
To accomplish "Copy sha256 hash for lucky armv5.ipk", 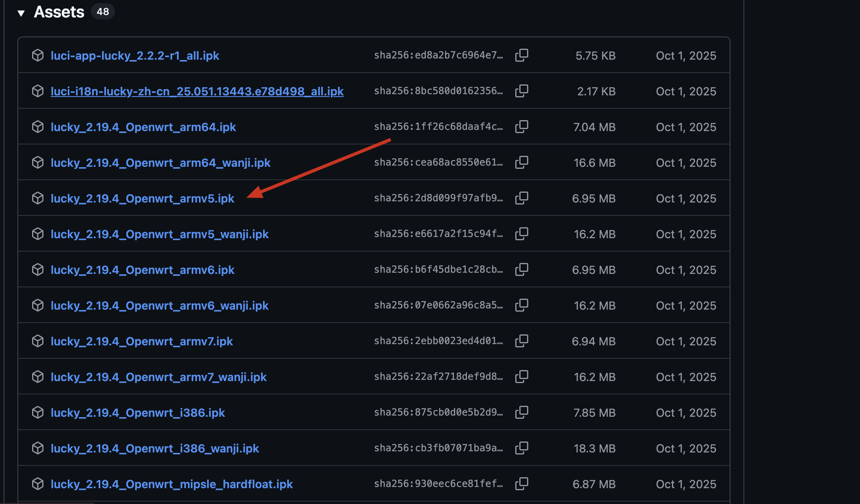I will pyautogui.click(x=522, y=198).
